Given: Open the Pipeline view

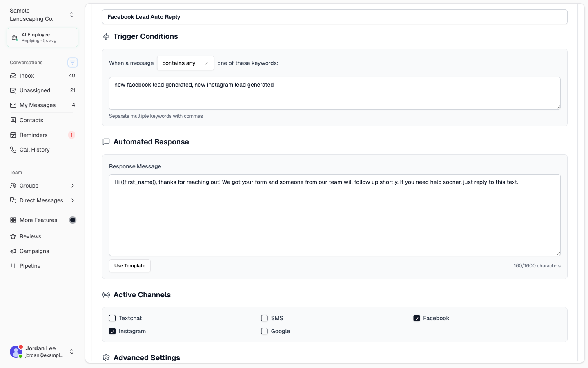Looking at the screenshot, I should [x=42, y=266].
